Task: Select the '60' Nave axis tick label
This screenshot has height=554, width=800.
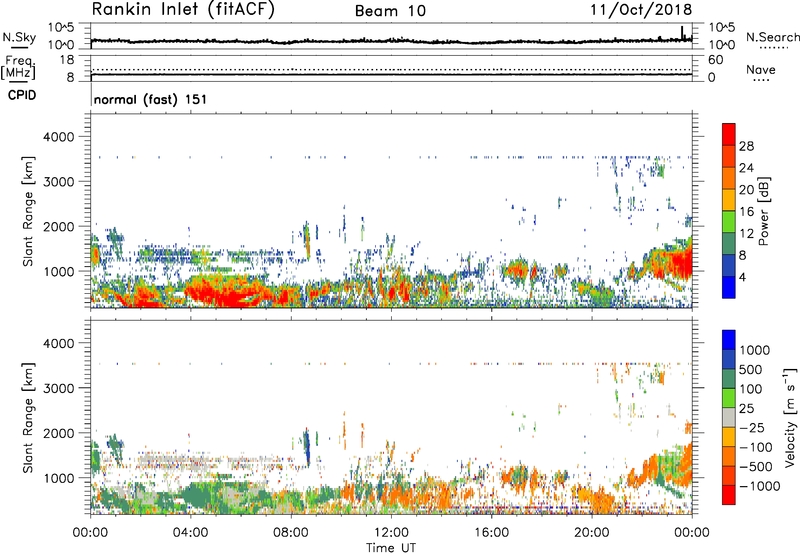Action: pyautogui.click(x=715, y=60)
